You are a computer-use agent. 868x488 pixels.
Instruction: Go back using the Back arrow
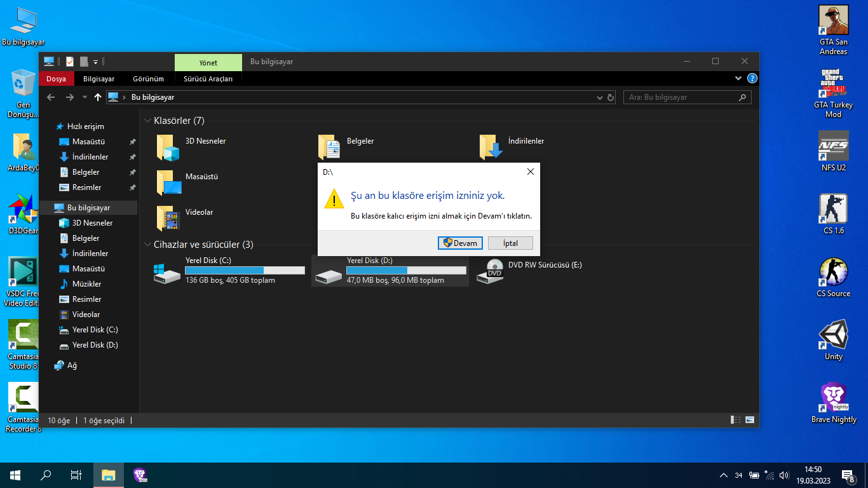coord(51,97)
